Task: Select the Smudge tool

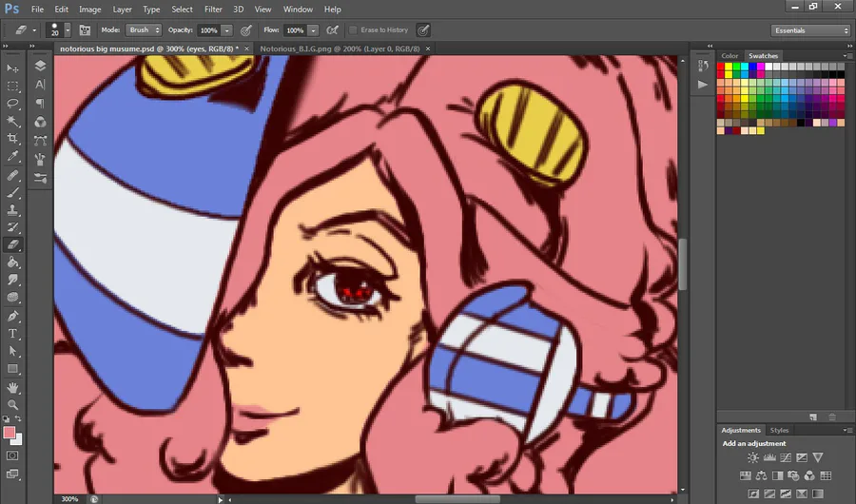Action: (12, 281)
